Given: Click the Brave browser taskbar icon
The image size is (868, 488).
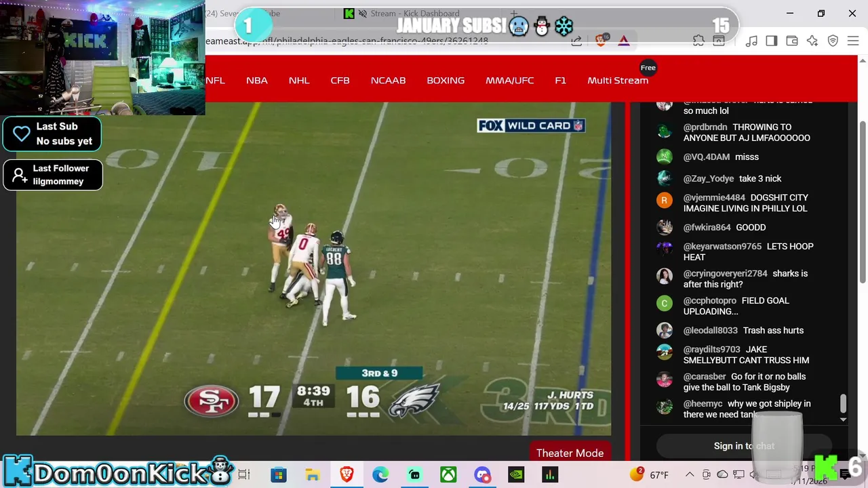Looking at the screenshot, I should 347,475.
